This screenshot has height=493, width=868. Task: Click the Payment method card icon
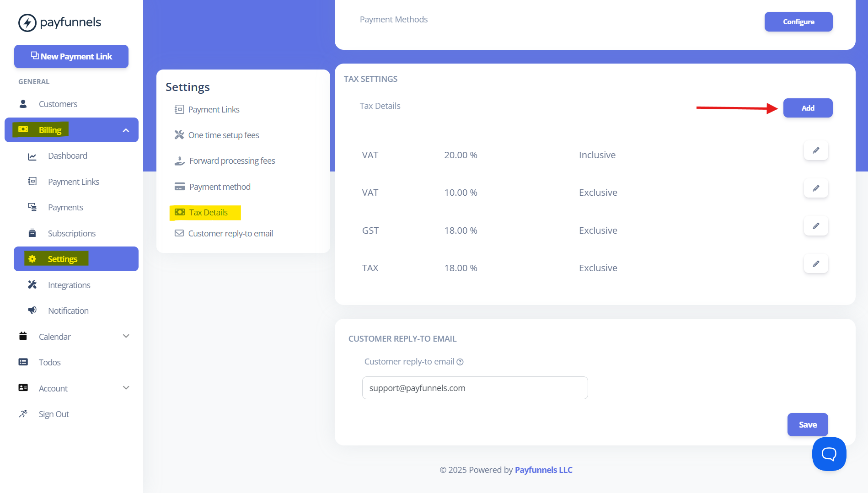[x=180, y=187]
